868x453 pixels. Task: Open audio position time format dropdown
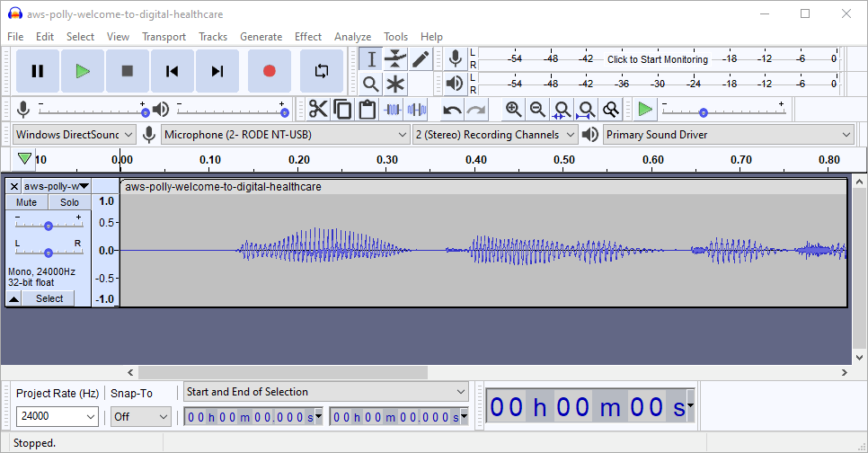[x=690, y=406]
